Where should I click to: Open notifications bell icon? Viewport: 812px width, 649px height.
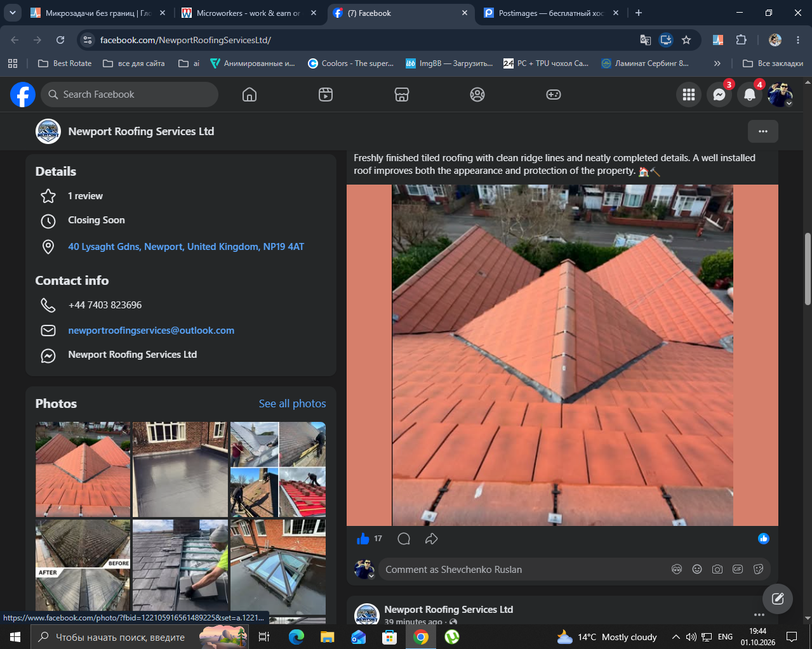[750, 95]
